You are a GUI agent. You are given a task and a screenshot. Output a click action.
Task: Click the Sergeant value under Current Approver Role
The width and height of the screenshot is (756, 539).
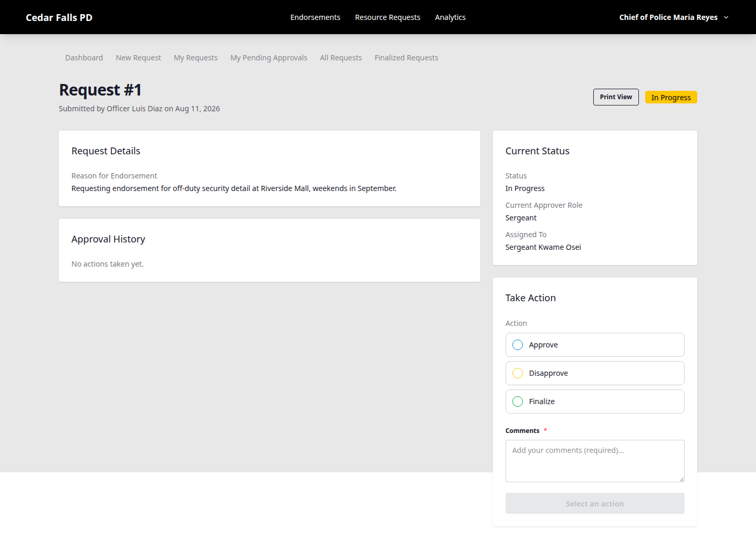tap(521, 218)
